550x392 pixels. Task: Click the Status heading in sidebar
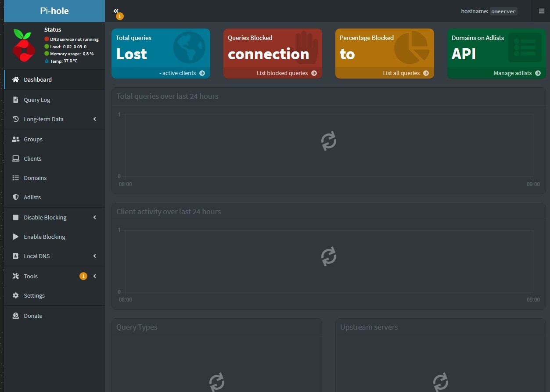coord(53,30)
